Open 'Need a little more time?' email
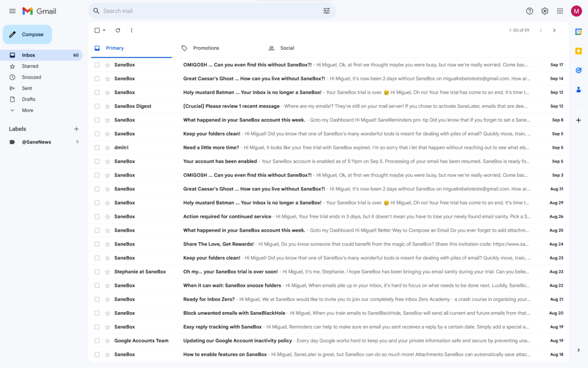This screenshot has width=588, height=368. tap(328, 148)
